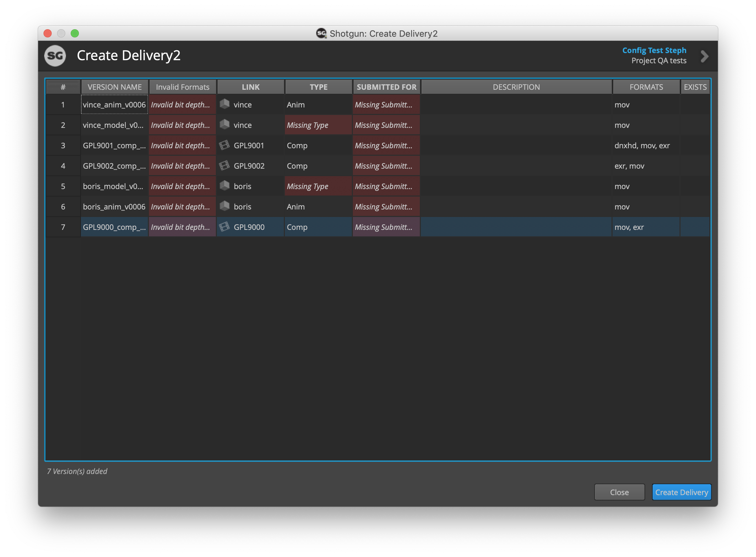Select the GPL9002_comp_... version cell

[x=115, y=166]
